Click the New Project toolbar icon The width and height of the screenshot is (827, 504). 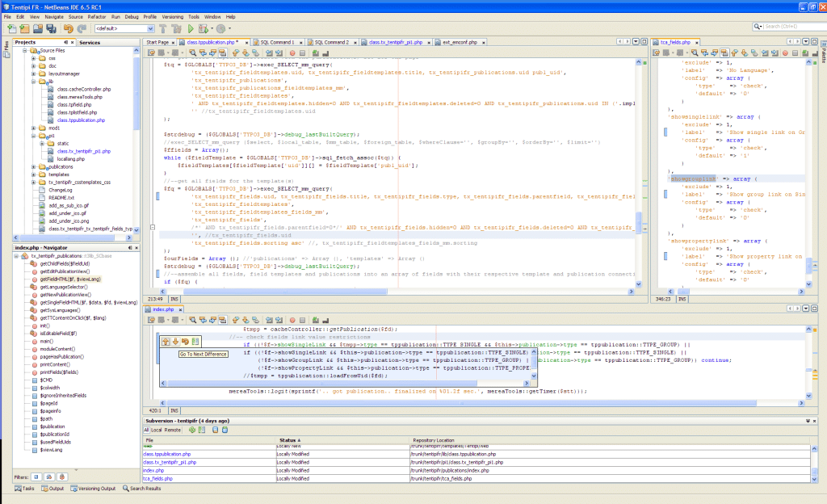pos(23,28)
